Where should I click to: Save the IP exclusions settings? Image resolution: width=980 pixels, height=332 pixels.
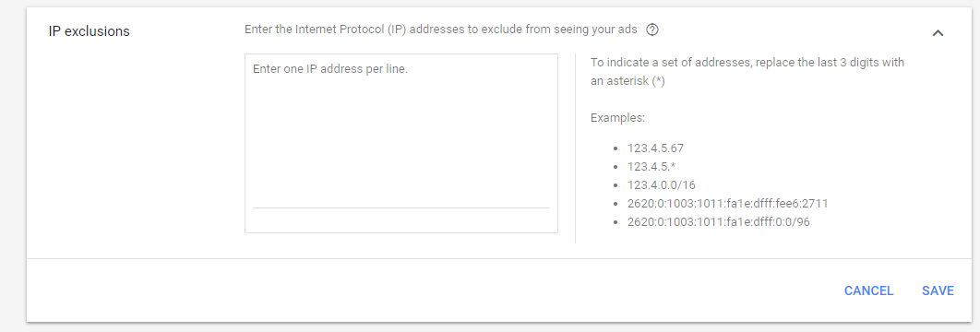click(x=938, y=290)
